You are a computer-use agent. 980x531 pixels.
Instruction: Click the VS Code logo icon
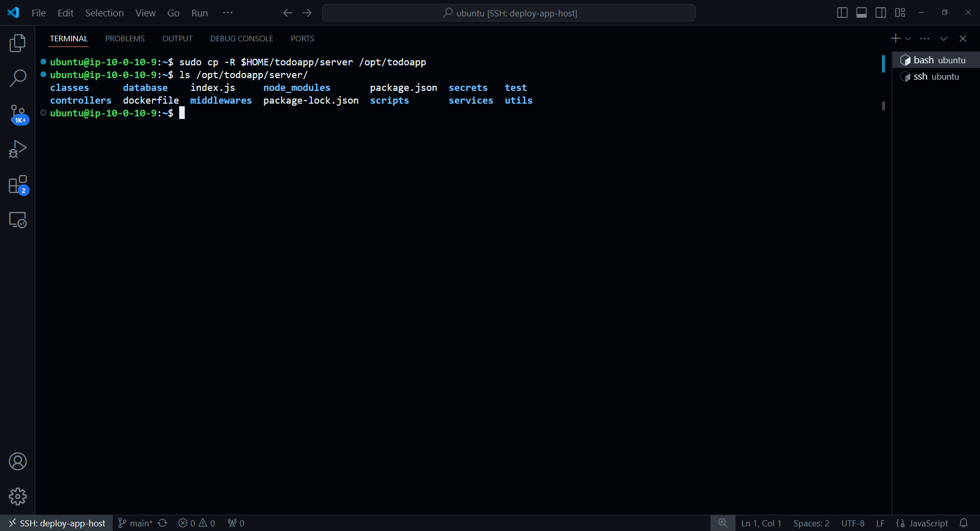13,13
